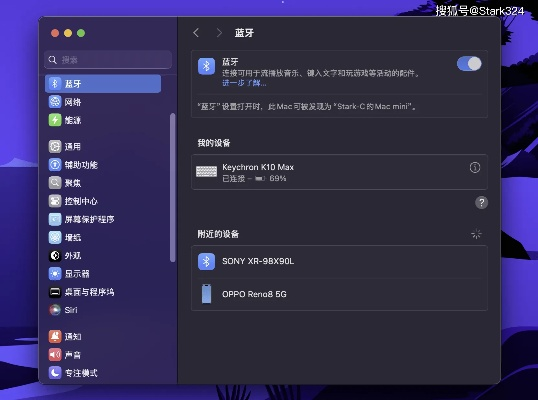Open Screen Saver (屏幕保护程序) settings

[103, 219]
